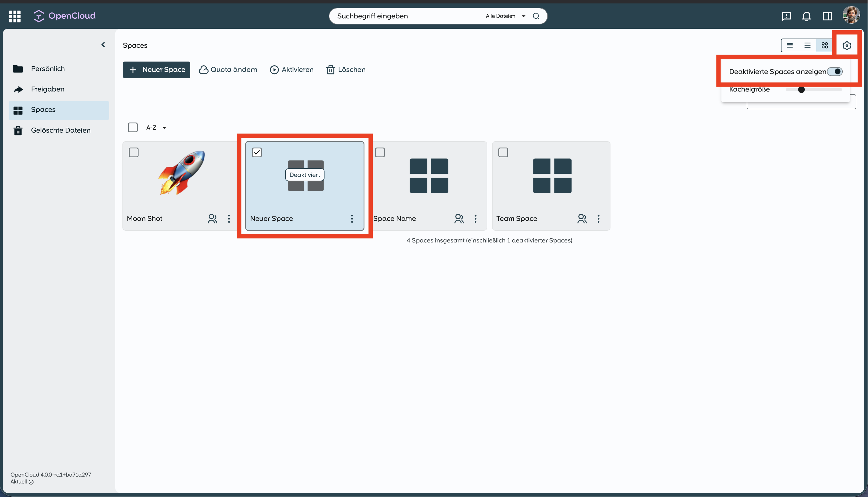The height and width of the screenshot is (497, 868).
Task: Click Aktivieren to enable selected space
Action: [x=292, y=70]
